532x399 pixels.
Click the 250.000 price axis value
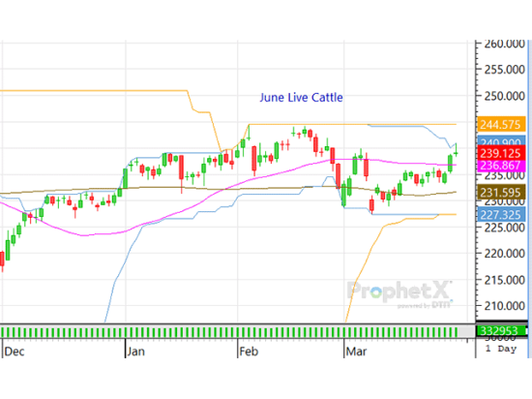coord(504,96)
